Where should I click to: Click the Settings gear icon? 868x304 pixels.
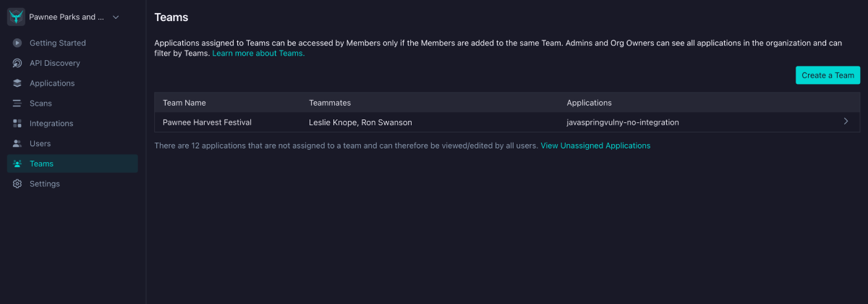[x=17, y=184]
